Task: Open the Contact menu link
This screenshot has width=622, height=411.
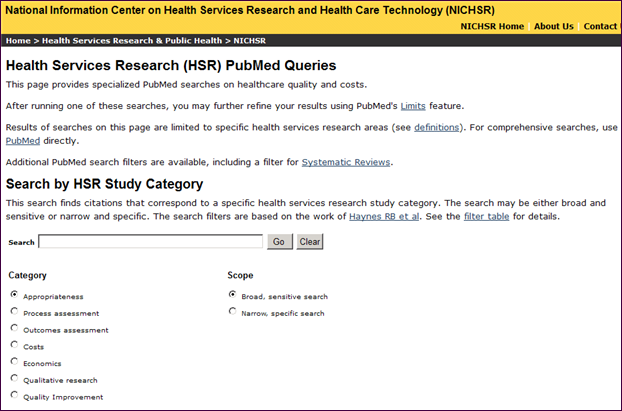Action: click(x=600, y=26)
